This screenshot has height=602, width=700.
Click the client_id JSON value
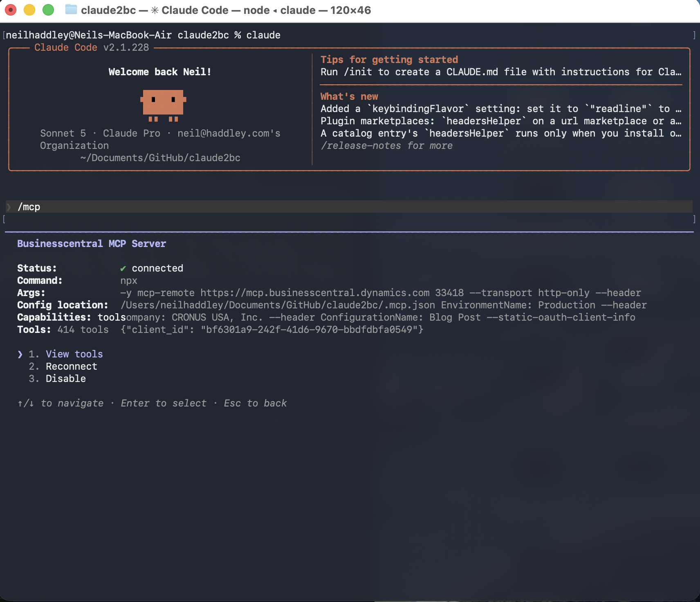pyautogui.click(x=271, y=330)
